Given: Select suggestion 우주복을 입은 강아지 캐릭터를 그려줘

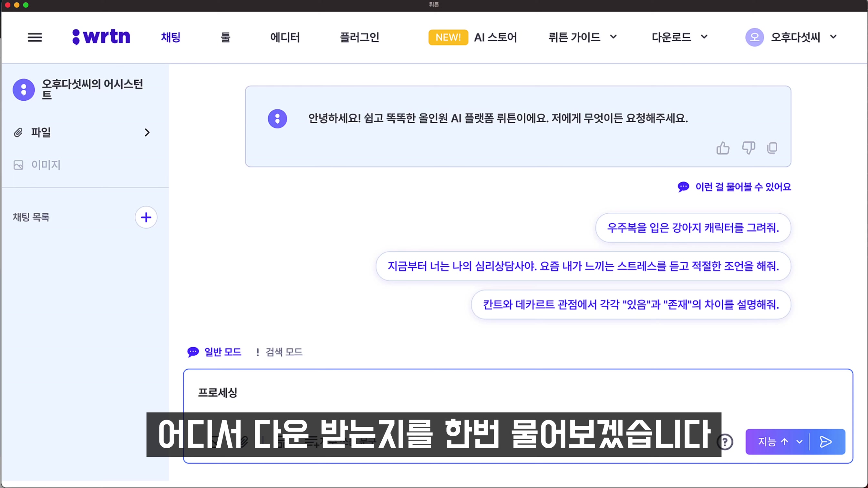Looking at the screenshot, I should (693, 228).
